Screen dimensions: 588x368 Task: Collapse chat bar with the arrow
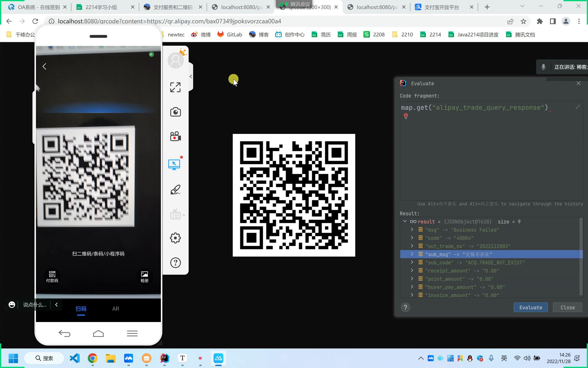(x=56, y=304)
